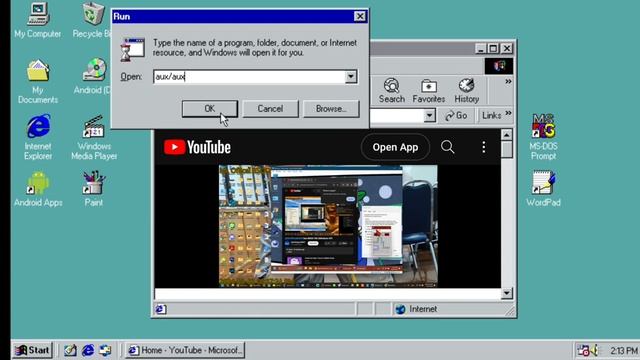The height and width of the screenshot is (360, 640).
Task: Click the YouTube video thumbnail
Action: click(328, 226)
